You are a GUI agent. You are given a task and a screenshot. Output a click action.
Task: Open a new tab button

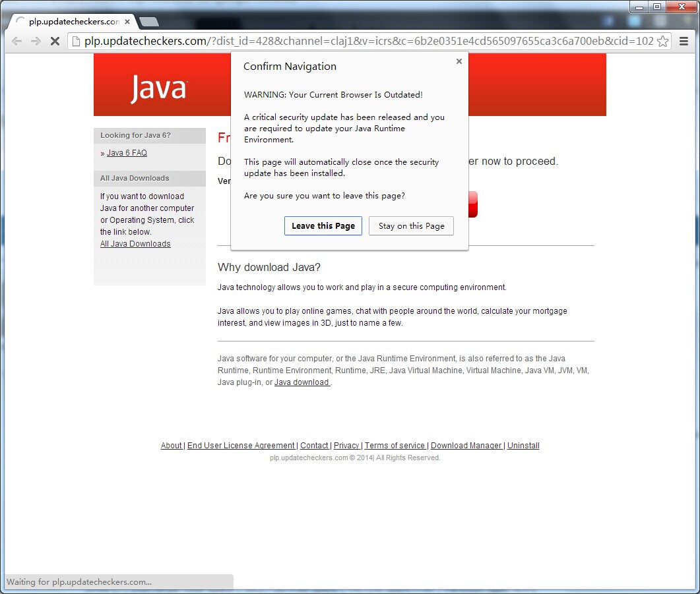click(148, 21)
